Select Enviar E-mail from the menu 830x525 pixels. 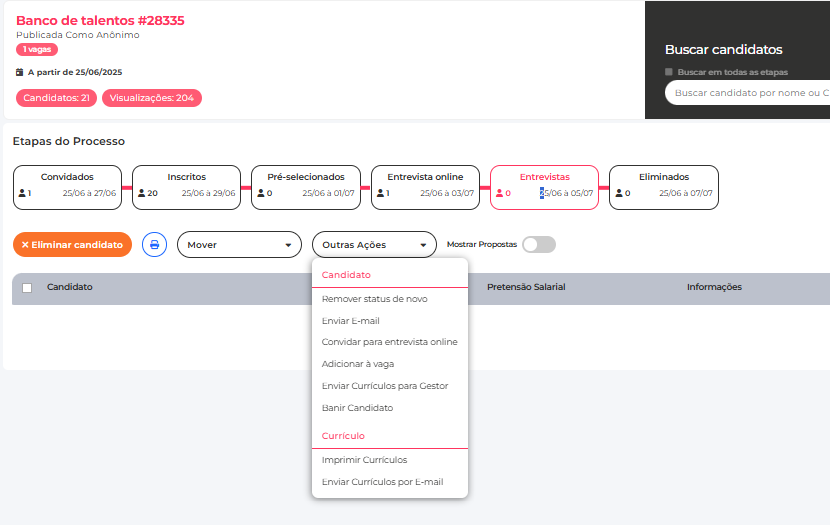[350, 321]
